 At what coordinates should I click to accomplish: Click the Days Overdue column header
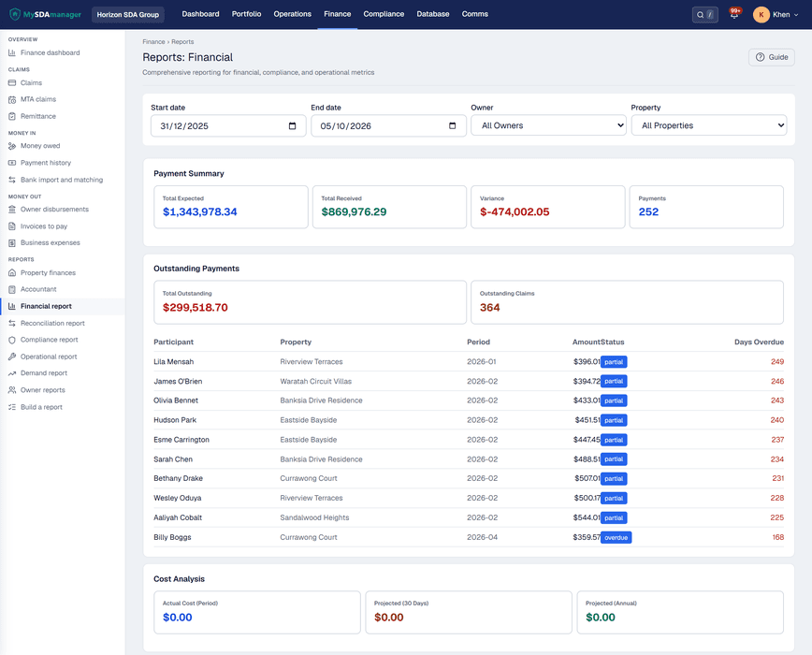coord(759,342)
